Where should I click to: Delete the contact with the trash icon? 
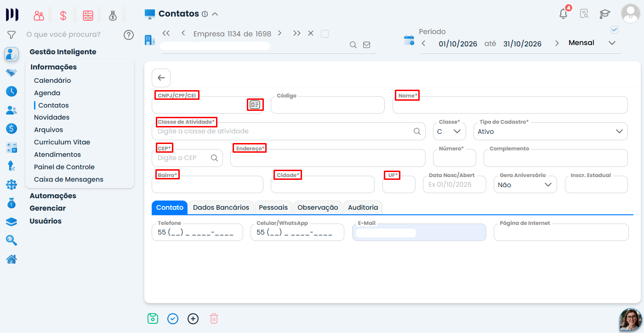(x=214, y=318)
